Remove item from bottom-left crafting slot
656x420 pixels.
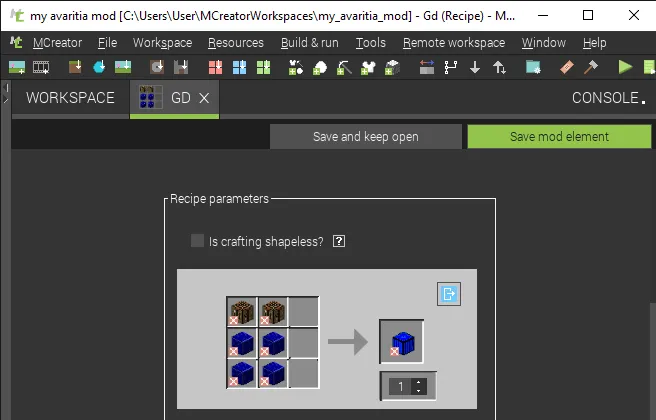coord(233,382)
